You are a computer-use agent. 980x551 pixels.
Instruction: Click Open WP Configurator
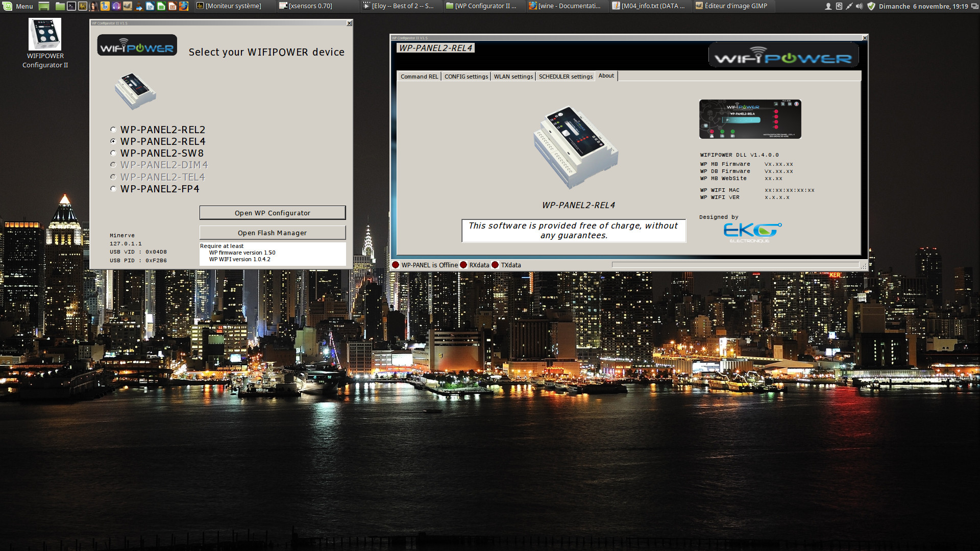click(x=273, y=213)
